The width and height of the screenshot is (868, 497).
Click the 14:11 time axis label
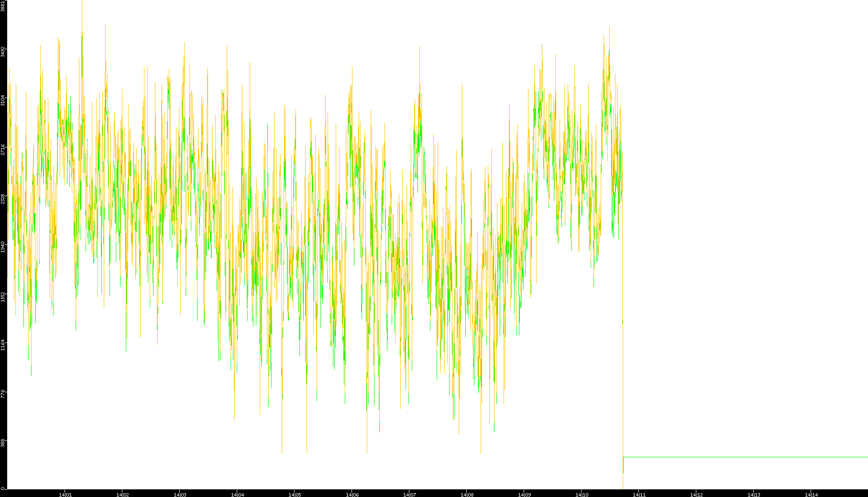(x=639, y=494)
